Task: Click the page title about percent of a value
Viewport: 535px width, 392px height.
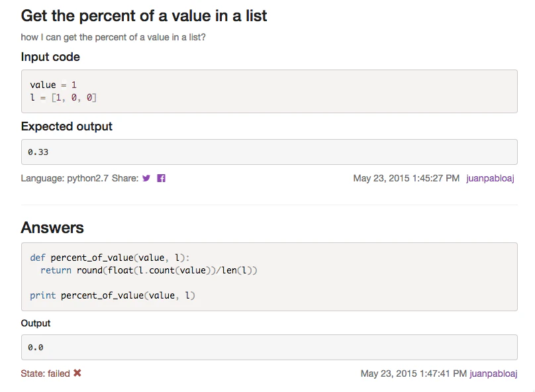Action: pyautogui.click(x=144, y=16)
